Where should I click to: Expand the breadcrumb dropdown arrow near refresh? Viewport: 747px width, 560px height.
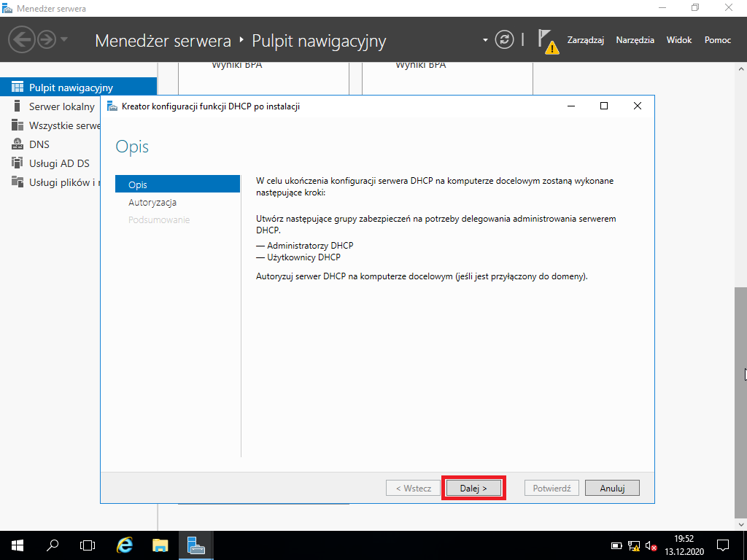pos(485,40)
